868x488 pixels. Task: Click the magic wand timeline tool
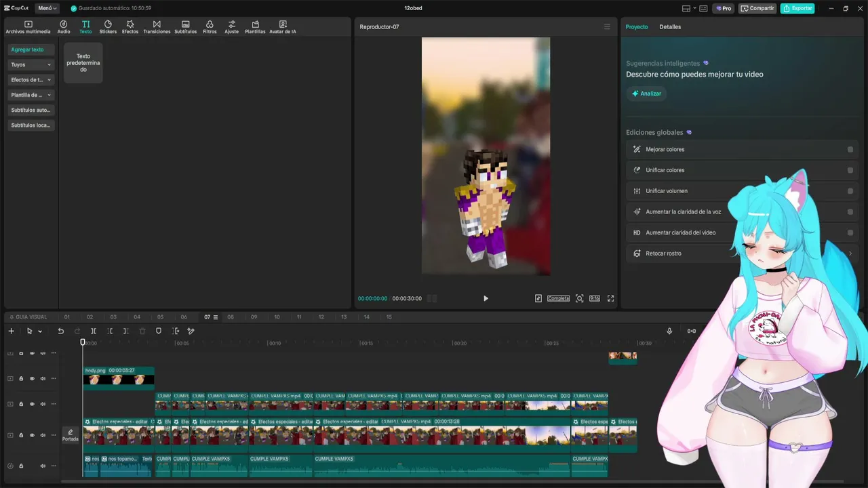click(191, 331)
